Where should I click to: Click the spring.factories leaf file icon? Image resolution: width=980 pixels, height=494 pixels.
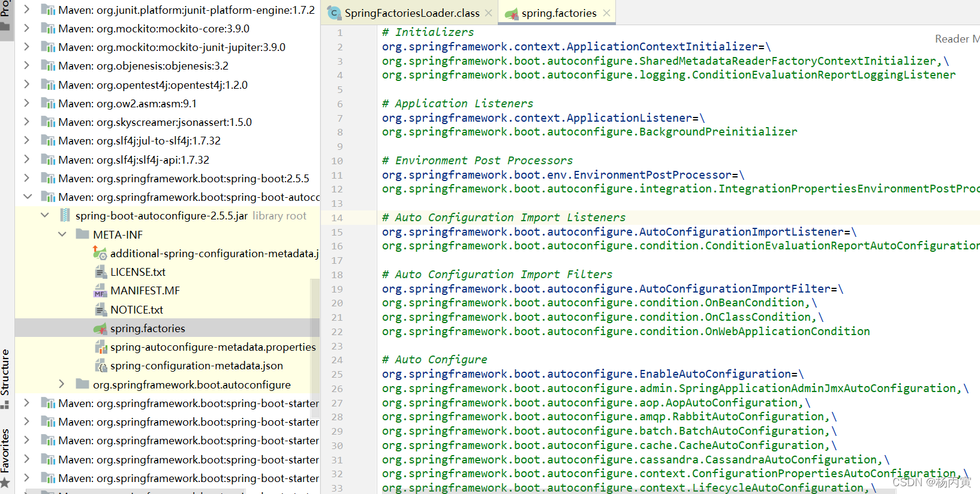pos(100,329)
